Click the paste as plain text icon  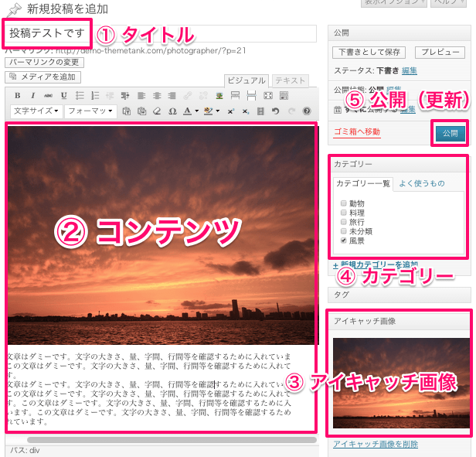pyautogui.click(x=126, y=111)
